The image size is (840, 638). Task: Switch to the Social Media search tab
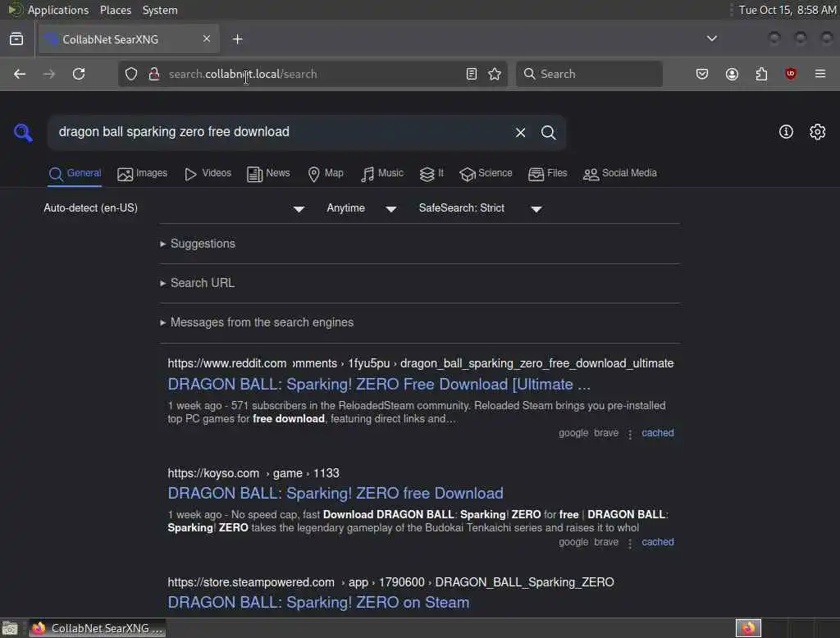620,174
